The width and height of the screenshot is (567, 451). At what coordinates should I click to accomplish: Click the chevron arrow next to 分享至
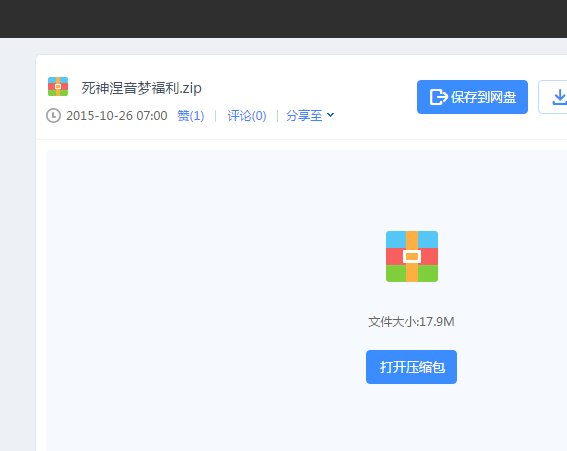[330, 115]
